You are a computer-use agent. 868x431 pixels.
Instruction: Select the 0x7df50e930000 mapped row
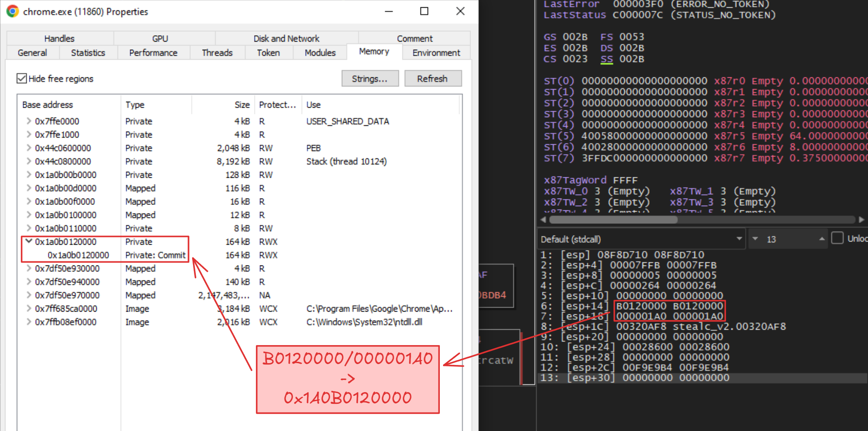click(240, 268)
